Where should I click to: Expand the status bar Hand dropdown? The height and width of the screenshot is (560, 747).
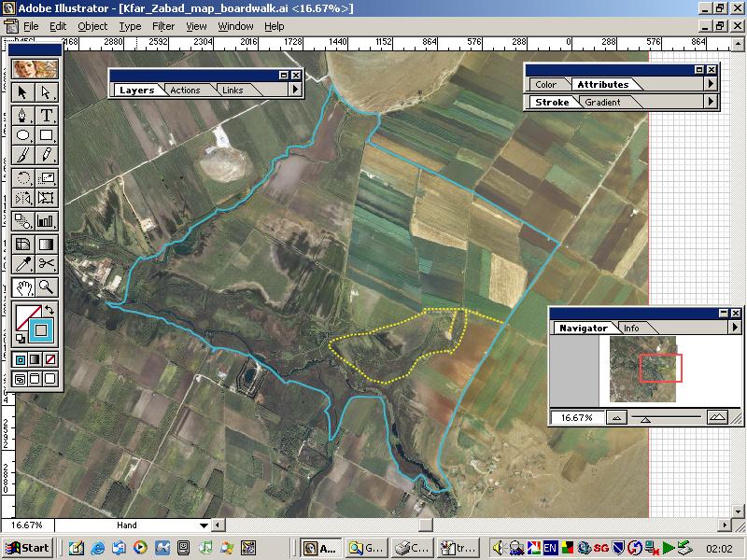point(204,525)
